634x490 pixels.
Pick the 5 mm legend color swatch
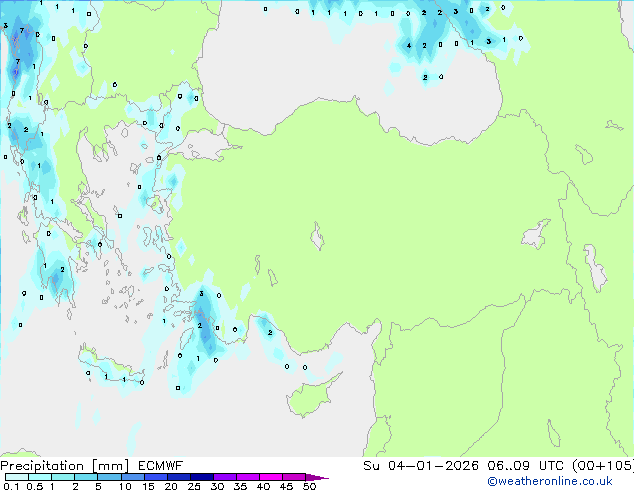(x=110, y=477)
